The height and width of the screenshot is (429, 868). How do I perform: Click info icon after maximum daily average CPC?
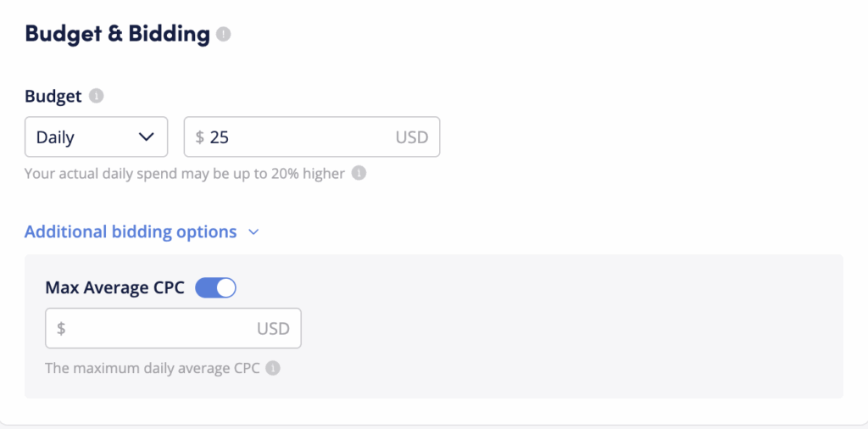[272, 369]
